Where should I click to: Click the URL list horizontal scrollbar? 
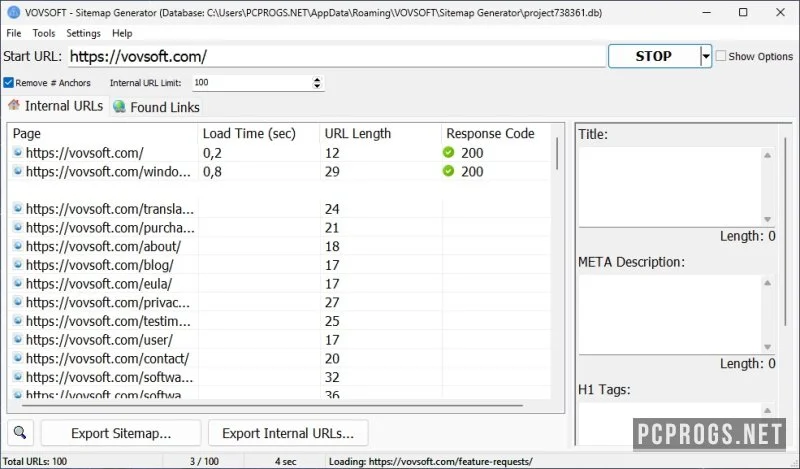pyautogui.click(x=273, y=406)
